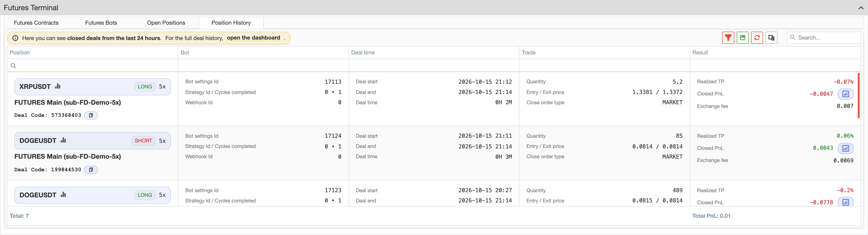Click the Search... input field
The width and height of the screenshot is (868, 235).
[824, 38]
